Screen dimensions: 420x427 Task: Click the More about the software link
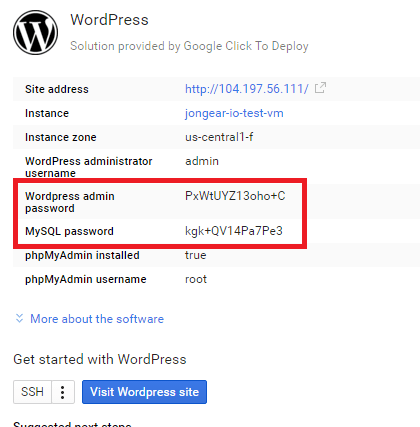(97, 319)
